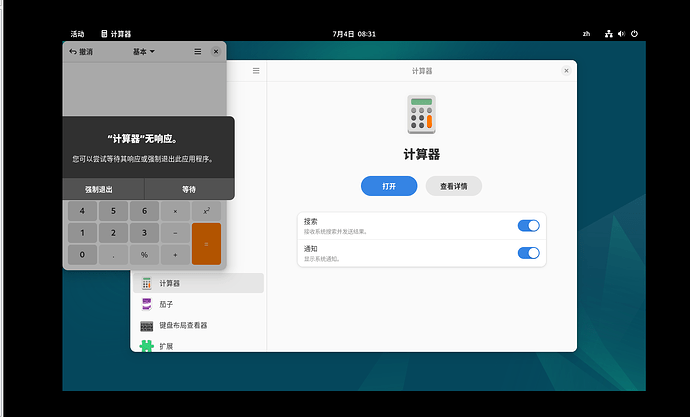Viewport: 690px width, 417px height.
Task: Select 键盘布局查看器 in the applications list
Action: click(198, 326)
